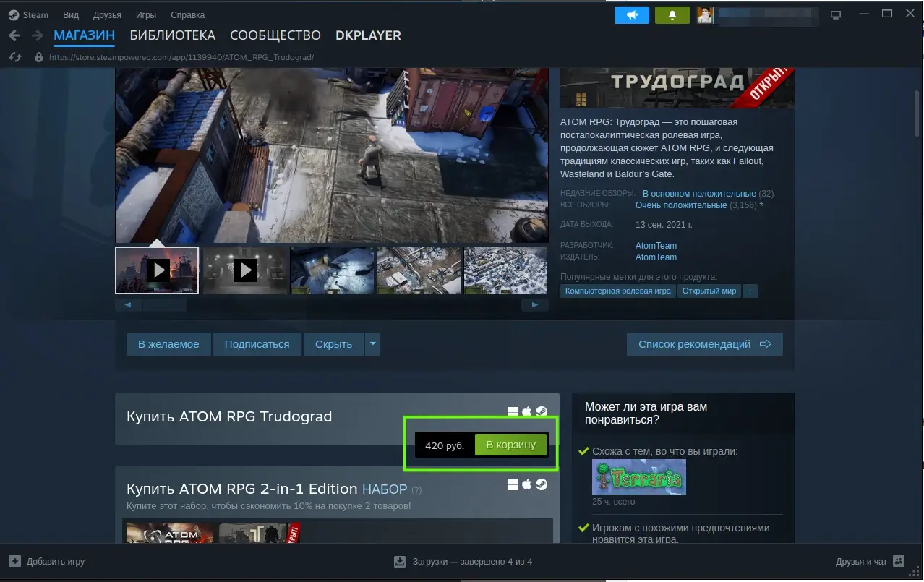Click the Компьютерная ролевая игра tag

point(618,291)
